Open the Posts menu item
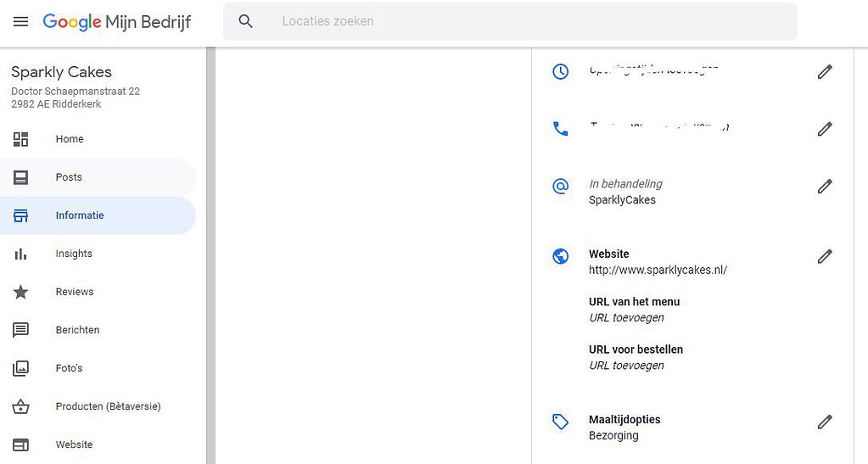The image size is (868, 464). tap(98, 177)
